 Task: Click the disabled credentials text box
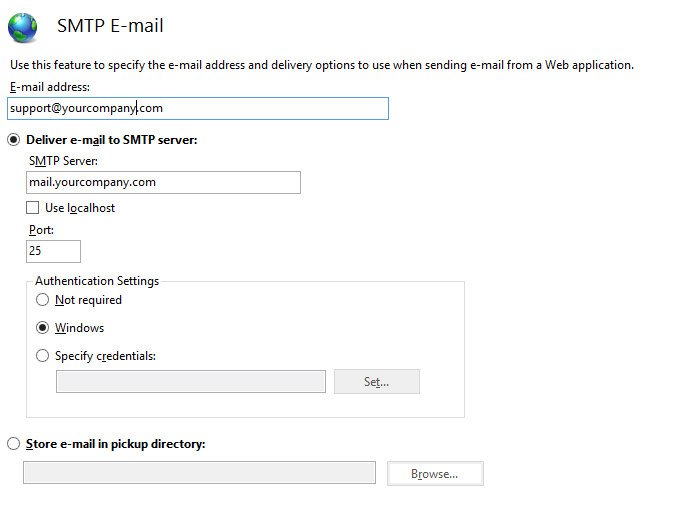click(191, 382)
